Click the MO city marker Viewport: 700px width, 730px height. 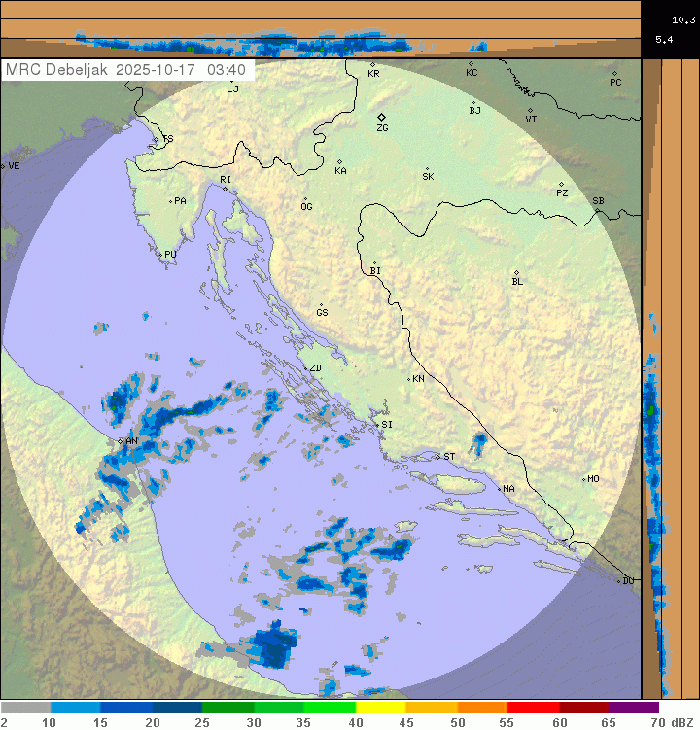[x=584, y=478]
